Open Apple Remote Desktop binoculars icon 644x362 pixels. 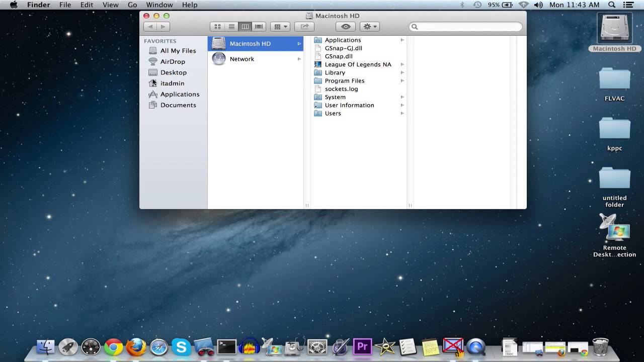pyautogui.click(x=204, y=346)
